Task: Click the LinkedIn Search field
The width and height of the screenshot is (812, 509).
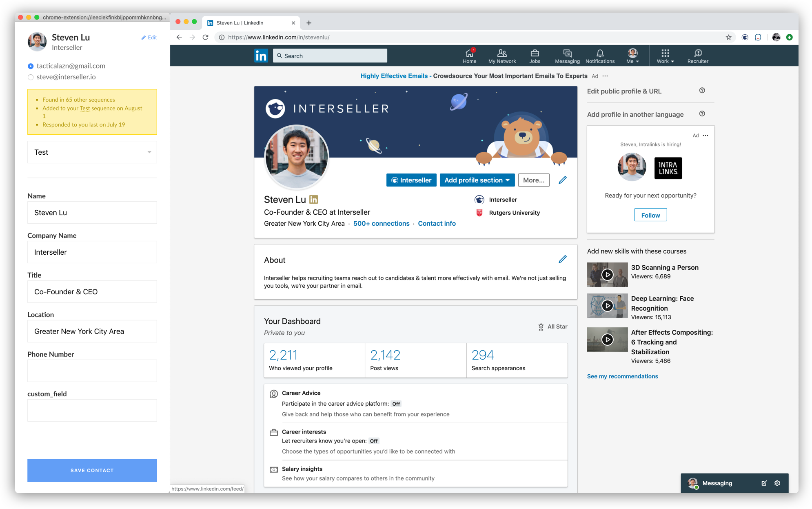Action: (330, 56)
